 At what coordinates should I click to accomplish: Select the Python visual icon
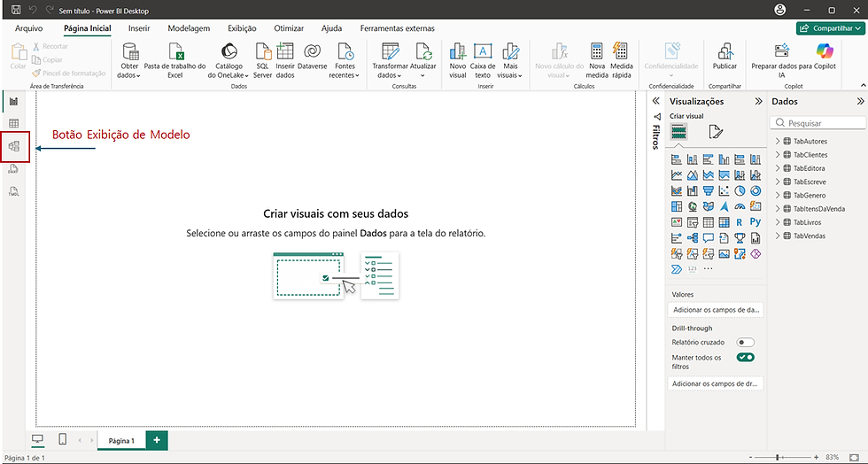755,222
